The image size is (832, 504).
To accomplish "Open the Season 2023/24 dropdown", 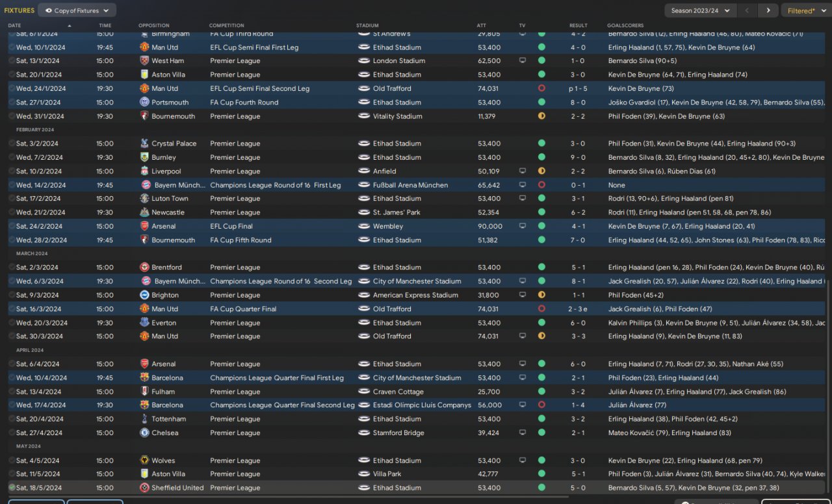I will point(701,10).
